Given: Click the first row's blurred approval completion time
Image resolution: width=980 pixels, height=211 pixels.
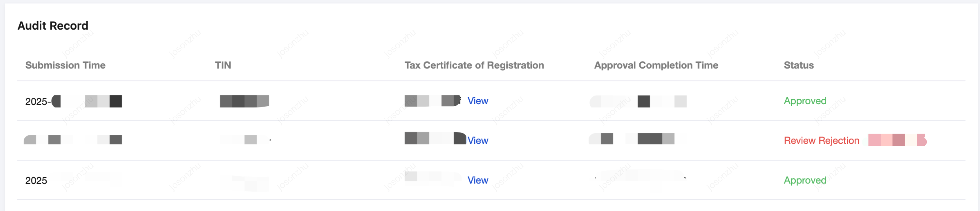Looking at the screenshot, I should pos(638,101).
